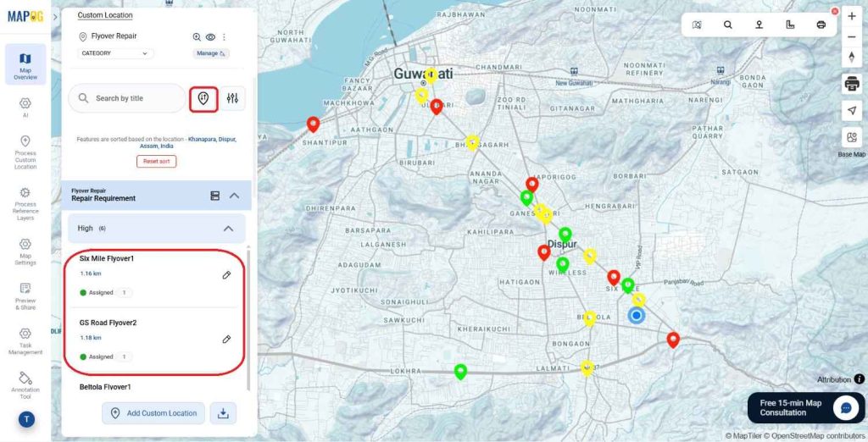Collapse the Repair Requirement section
Screen dimensions: 868x442
click(x=235, y=196)
